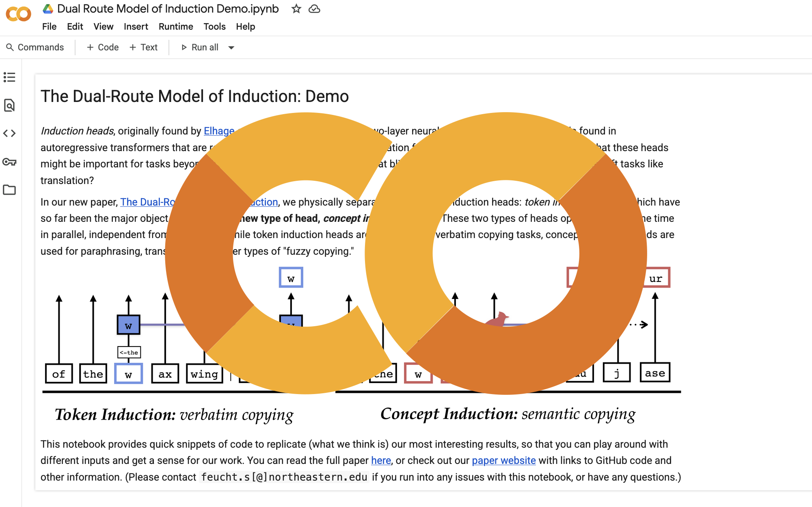Open the code snippets sidebar icon
This screenshot has height=507, width=812.
pos(9,133)
